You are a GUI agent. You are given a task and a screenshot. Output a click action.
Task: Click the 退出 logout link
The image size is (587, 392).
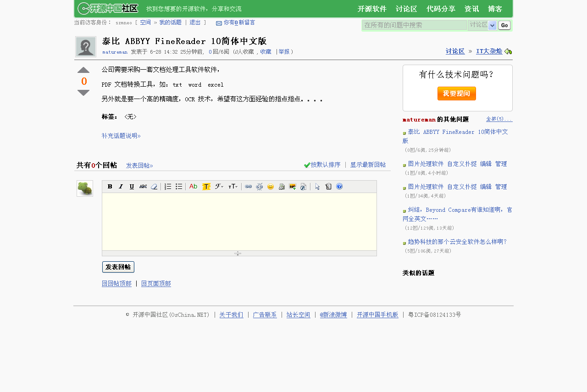click(195, 22)
